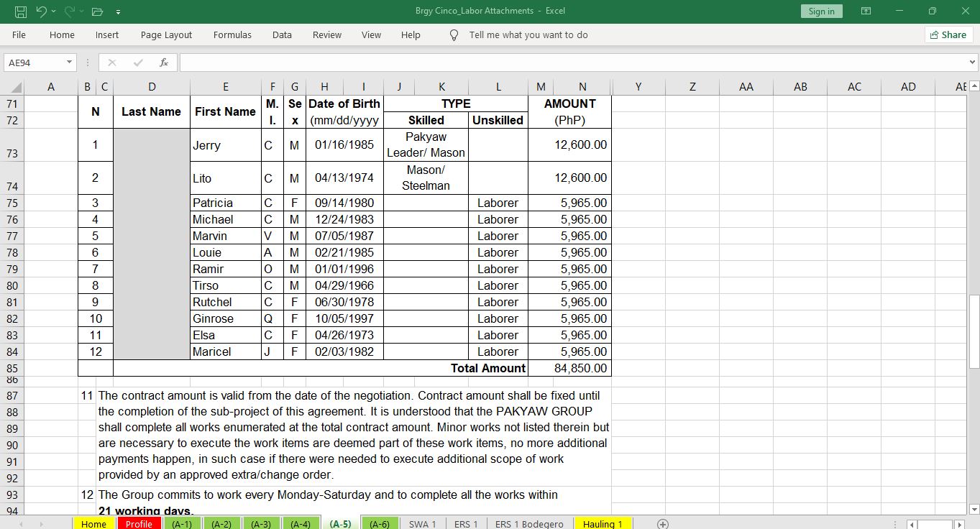Select the date of birth 09/14/1980 cell
Viewport: 980px width, 529px height.
pos(344,203)
